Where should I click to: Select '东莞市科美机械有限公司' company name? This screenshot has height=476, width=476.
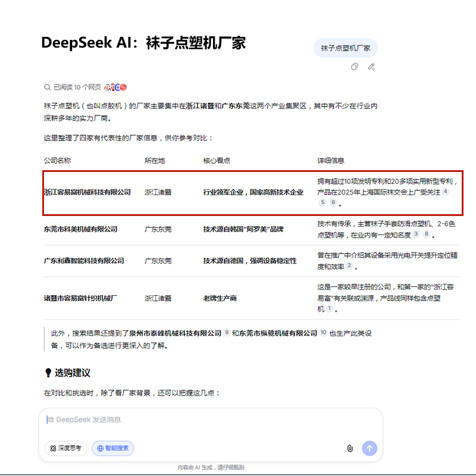click(80, 229)
